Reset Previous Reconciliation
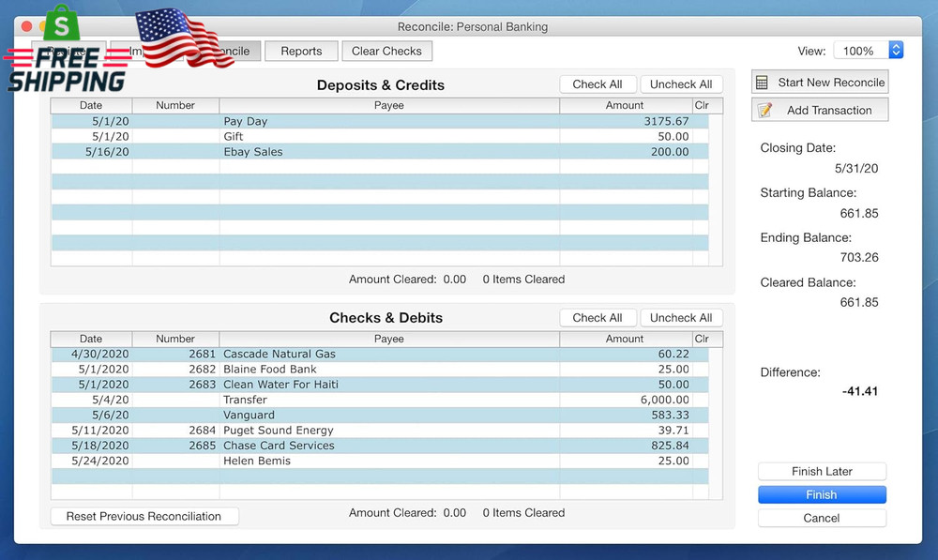This screenshot has width=938, height=560. (144, 516)
